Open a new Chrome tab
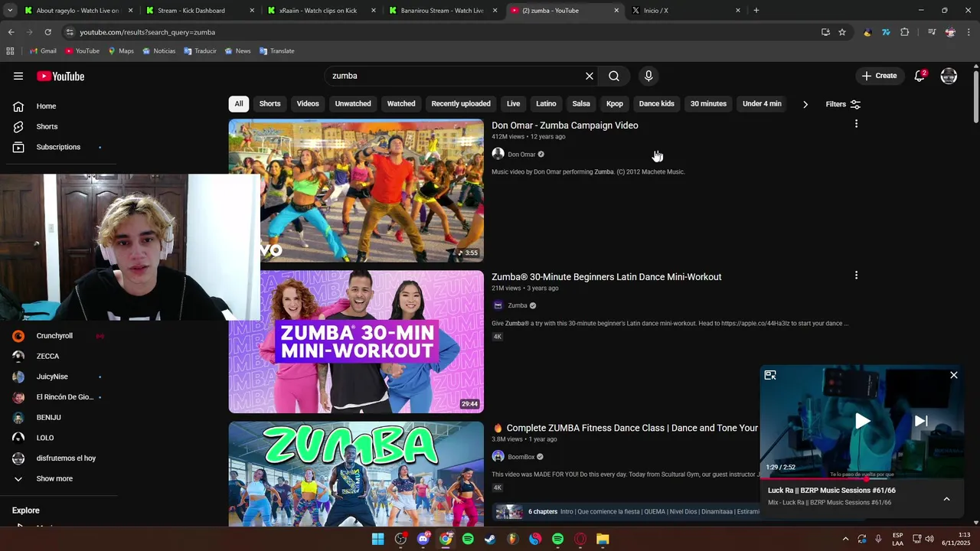Screen dimensions: 980x551 756,11
